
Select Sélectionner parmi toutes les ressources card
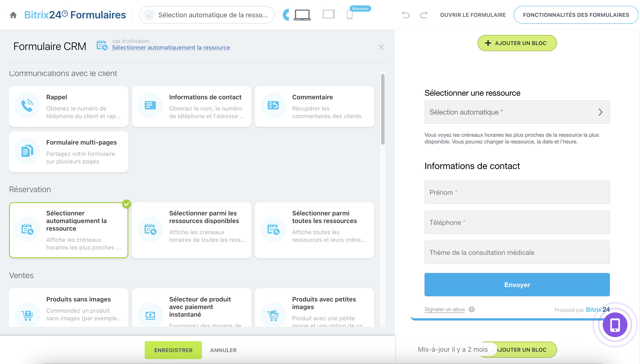tap(314, 230)
